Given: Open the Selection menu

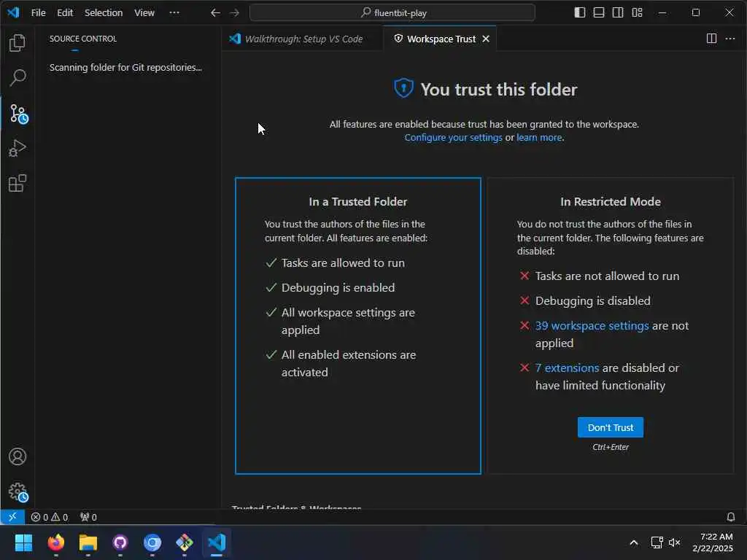Looking at the screenshot, I should click(x=104, y=13).
